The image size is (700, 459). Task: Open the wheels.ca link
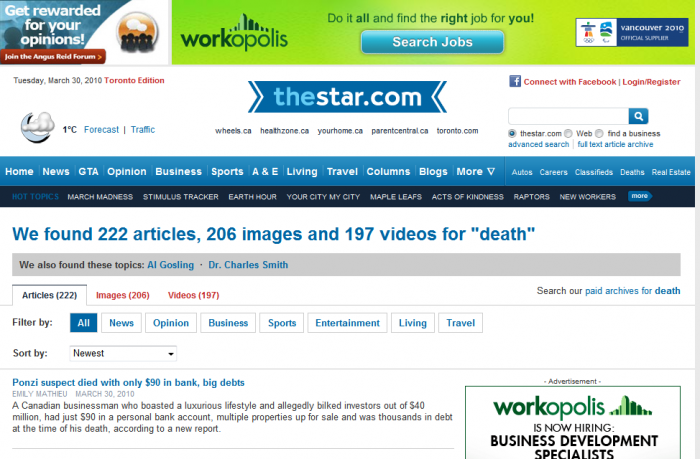point(233,131)
